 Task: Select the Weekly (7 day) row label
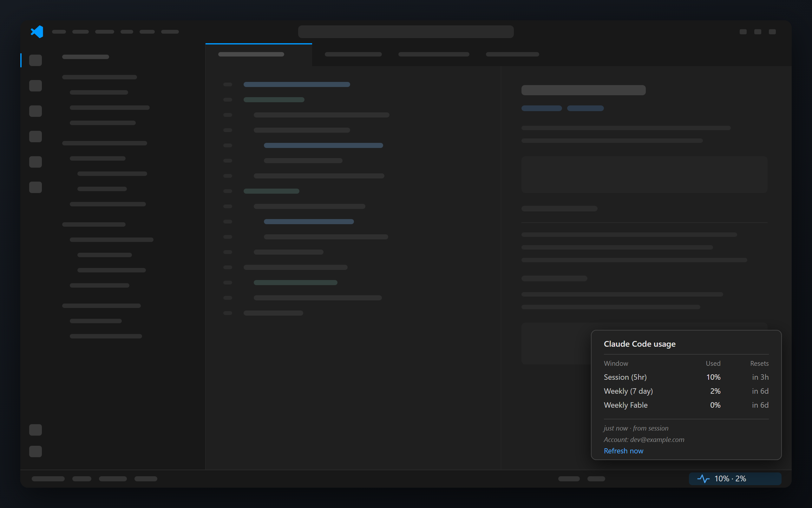pos(628,391)
